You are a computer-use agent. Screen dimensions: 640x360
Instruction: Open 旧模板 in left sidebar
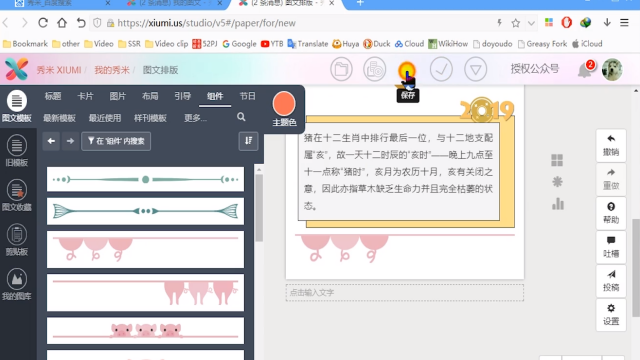coord(17,151)
